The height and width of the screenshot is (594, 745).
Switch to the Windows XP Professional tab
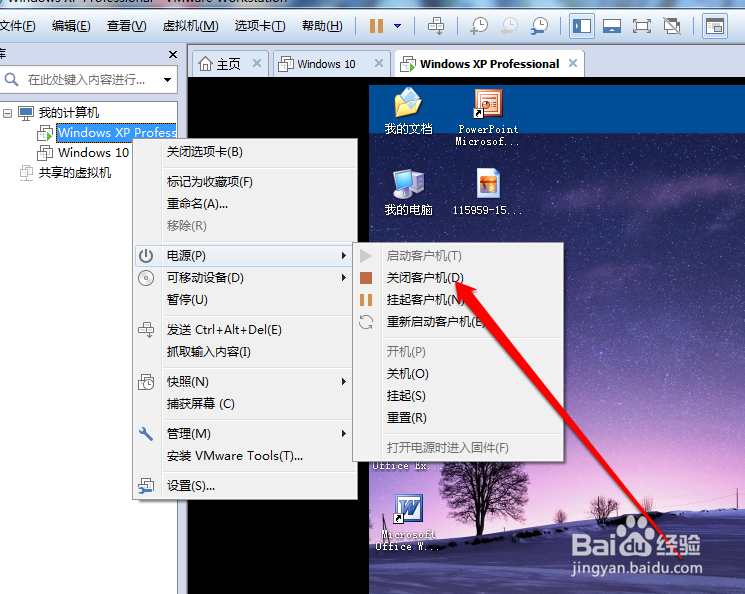coord(489,64)
